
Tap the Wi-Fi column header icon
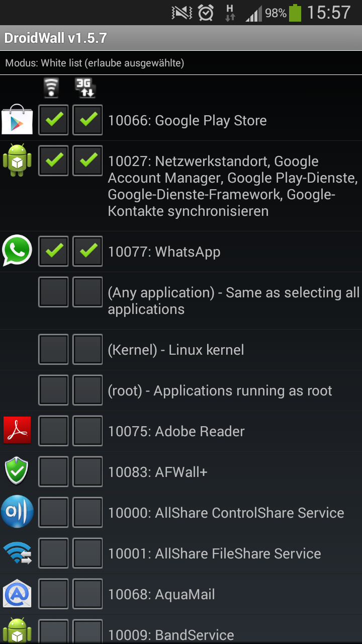point(51,88)
